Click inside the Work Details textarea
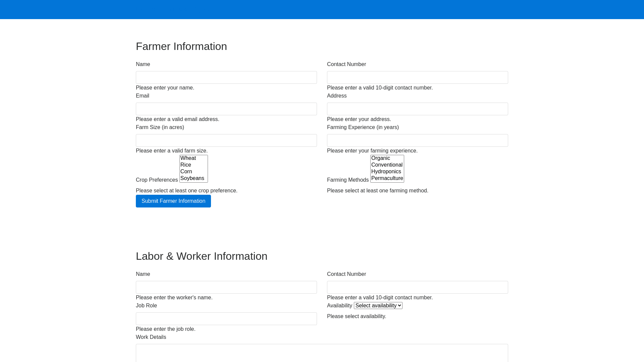 (x=322, y=353)
